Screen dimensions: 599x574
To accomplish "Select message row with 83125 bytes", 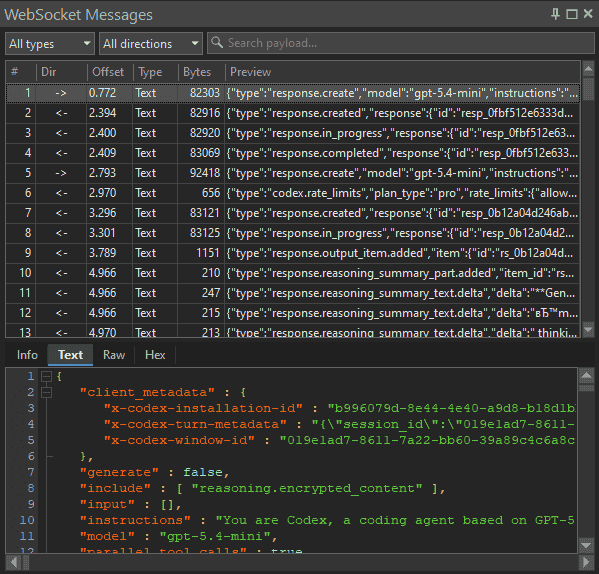I will [x=293, y=233].
